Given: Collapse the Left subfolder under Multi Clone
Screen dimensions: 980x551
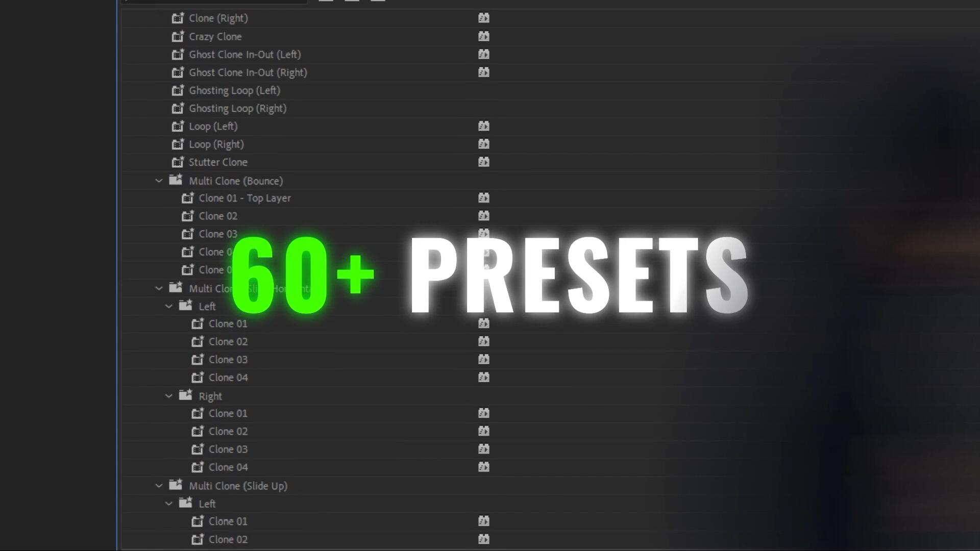Looking at the screenshot, I should click(168, 306).
